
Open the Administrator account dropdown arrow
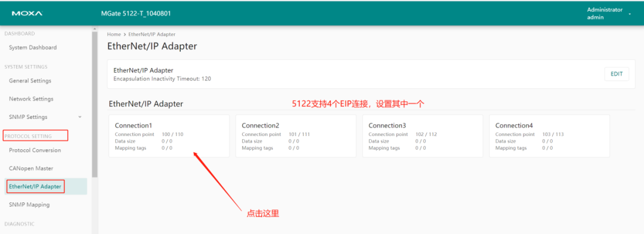630,14
